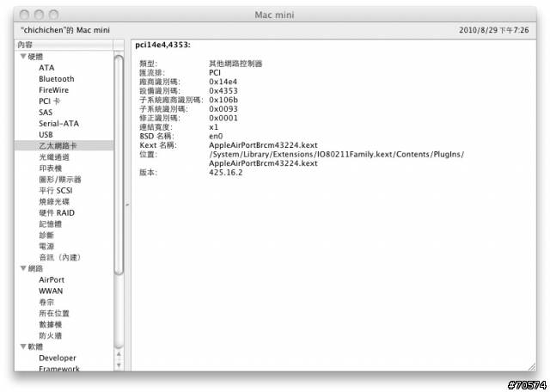
Task: Select 所在位置 under 網路
Action: click(x=54, y=314)
